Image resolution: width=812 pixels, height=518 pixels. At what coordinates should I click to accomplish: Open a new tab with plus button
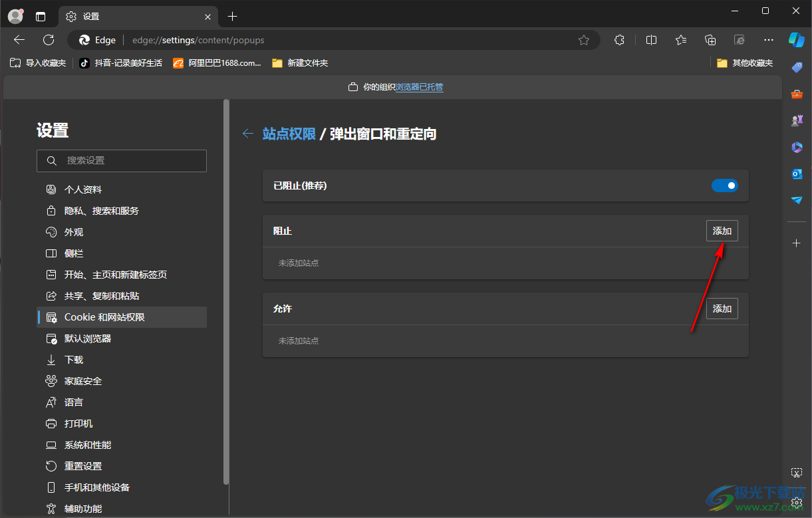point(232,17)
